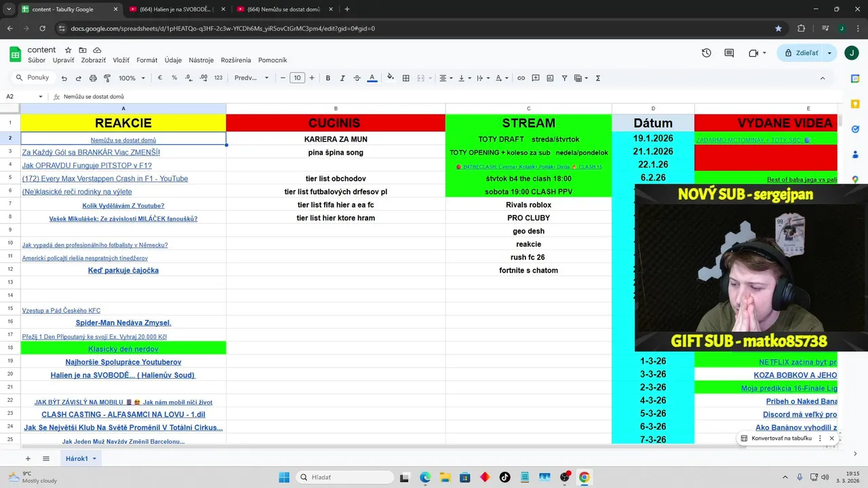Open more number formats 123
Image resolution: width=868 pixels, height=488 pixels.
point(218,78)
